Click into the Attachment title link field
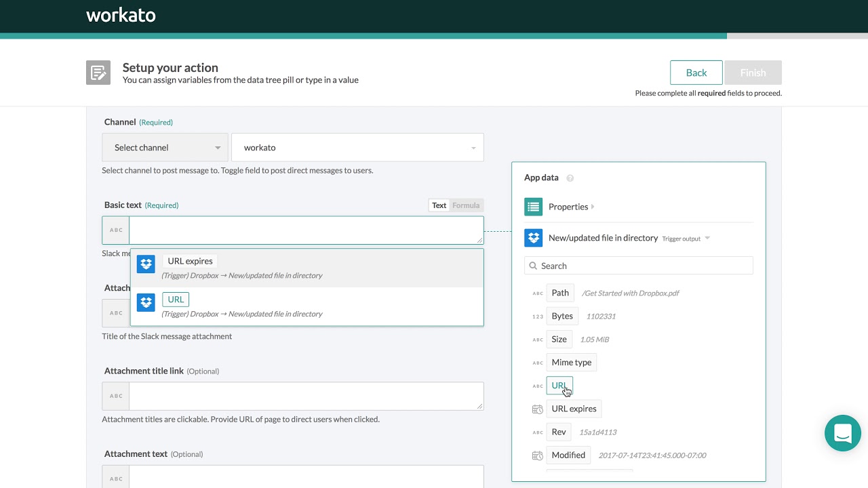This screenshot has width=868, height=488. click(307, 396)
